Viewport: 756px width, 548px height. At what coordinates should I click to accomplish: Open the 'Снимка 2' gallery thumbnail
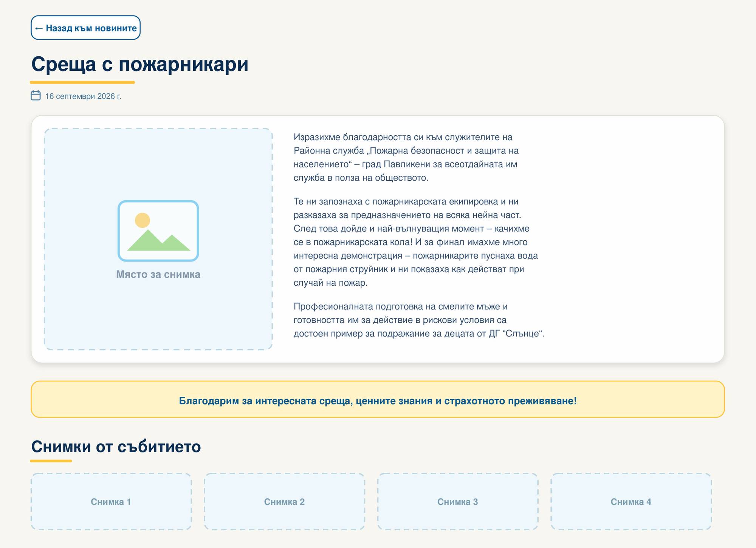(x=284, y=502)
